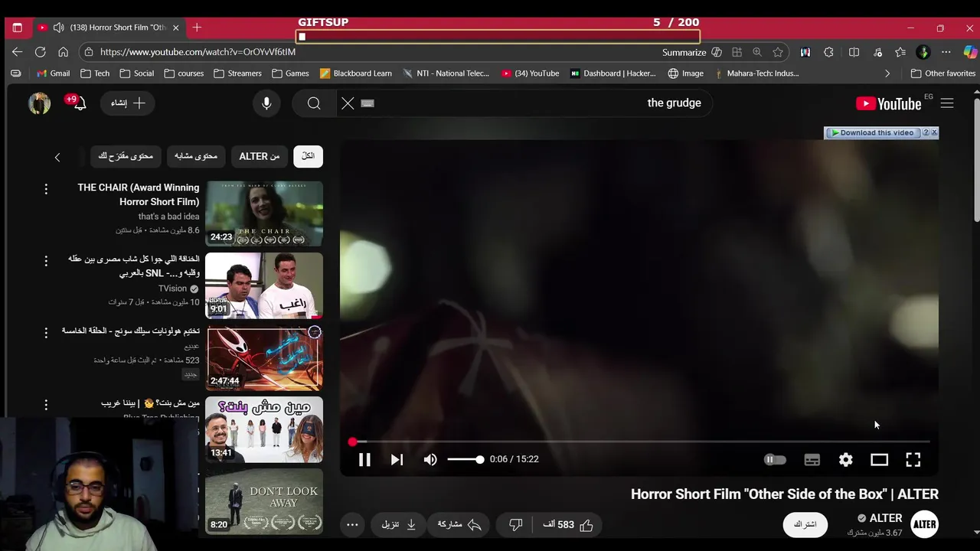
Task: Reload the page with the refresh icon
Action: (x=40, y=52)
